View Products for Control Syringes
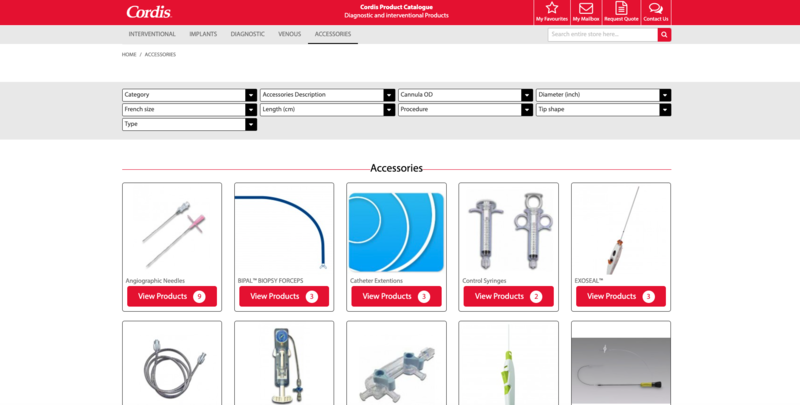Image resolution: width=800 pixels, height=405 pixels. tap(509, 296)
